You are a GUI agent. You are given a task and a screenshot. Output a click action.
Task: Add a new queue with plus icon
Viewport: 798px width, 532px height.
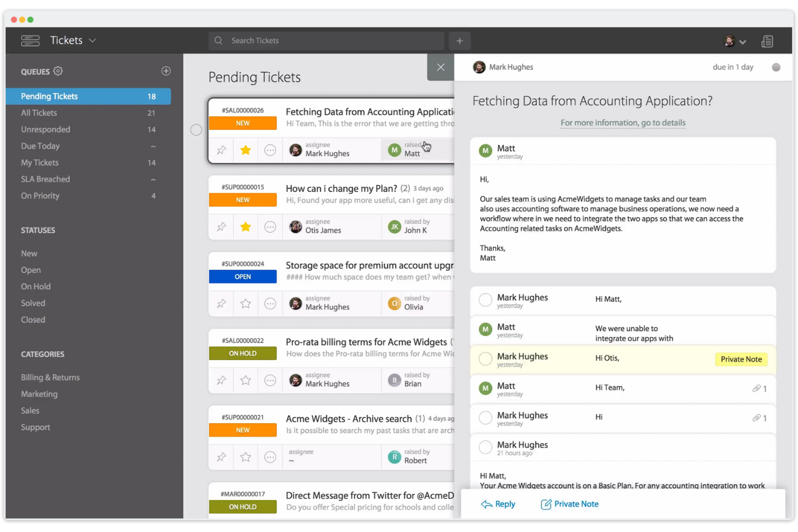click(166, 71)
